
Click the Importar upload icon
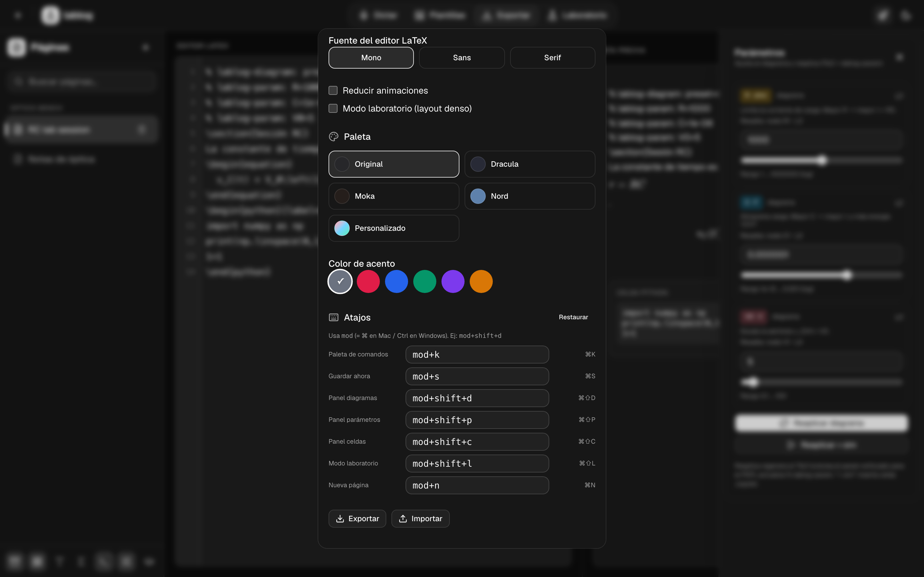(403, 519)
